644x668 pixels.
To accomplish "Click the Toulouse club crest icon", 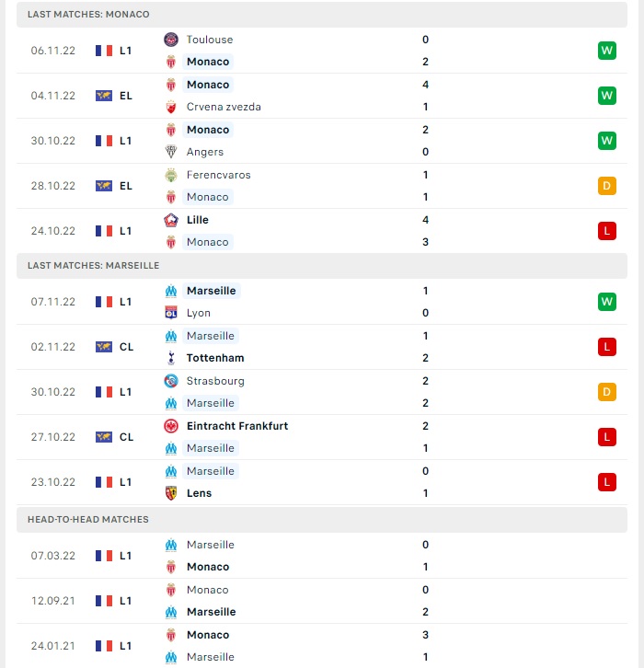I will coord(171,40).
